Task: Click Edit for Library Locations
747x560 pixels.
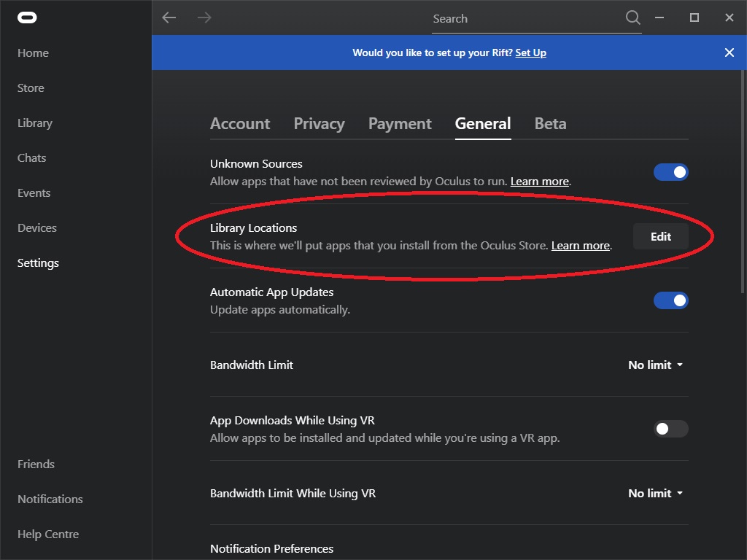Action: [661, 236]
